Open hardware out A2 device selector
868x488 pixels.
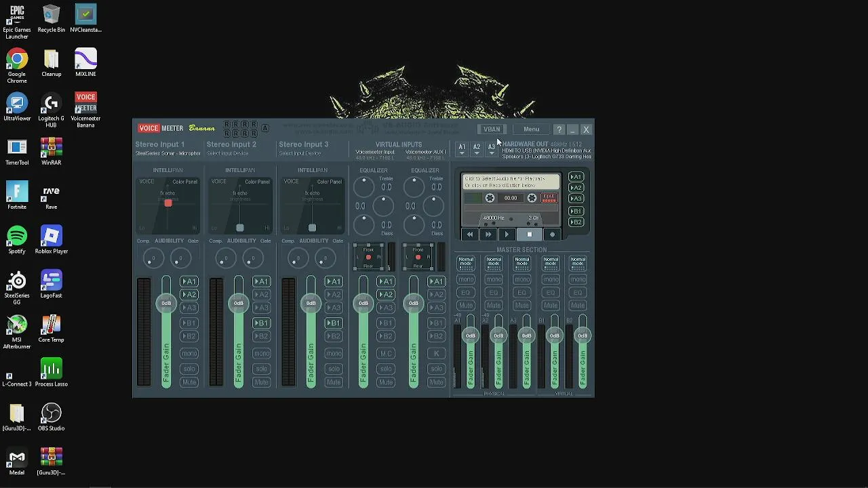coord(477,149)
